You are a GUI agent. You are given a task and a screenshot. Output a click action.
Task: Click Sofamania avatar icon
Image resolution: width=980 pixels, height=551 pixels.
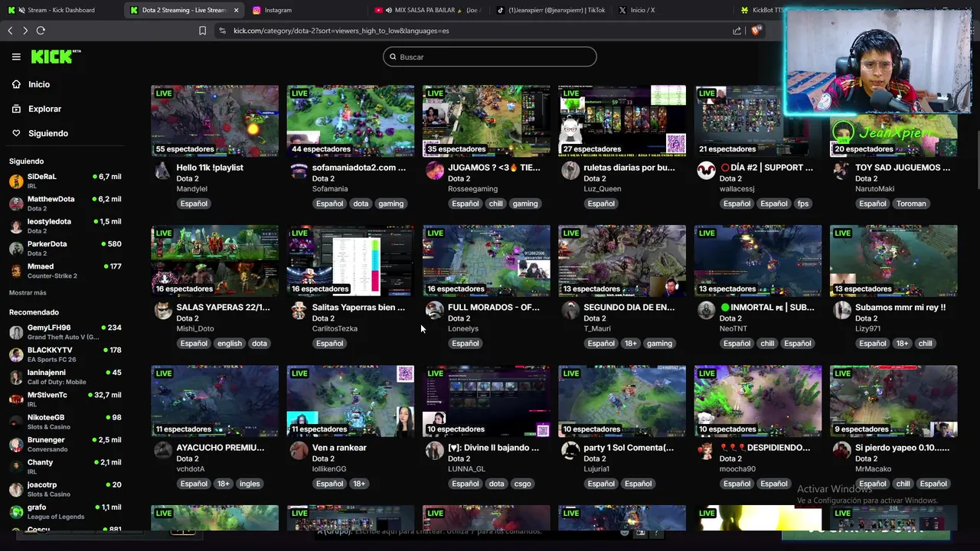pos(299,170)
